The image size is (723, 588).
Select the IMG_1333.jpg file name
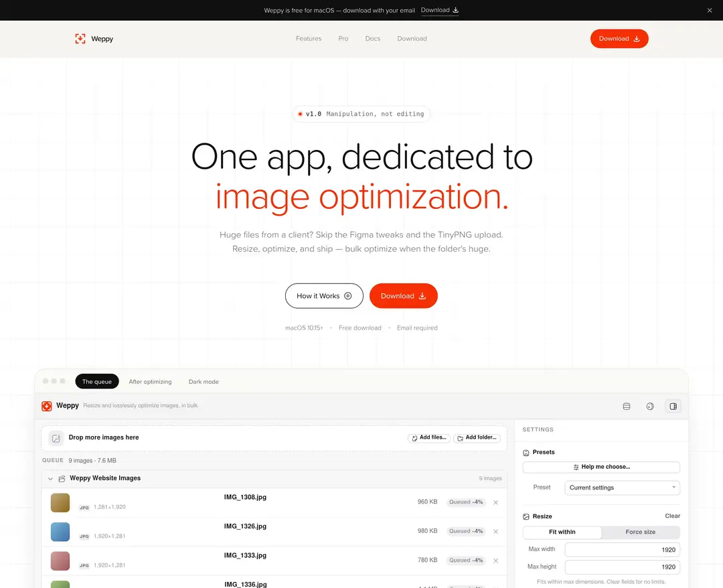click(x=245, y=555)
